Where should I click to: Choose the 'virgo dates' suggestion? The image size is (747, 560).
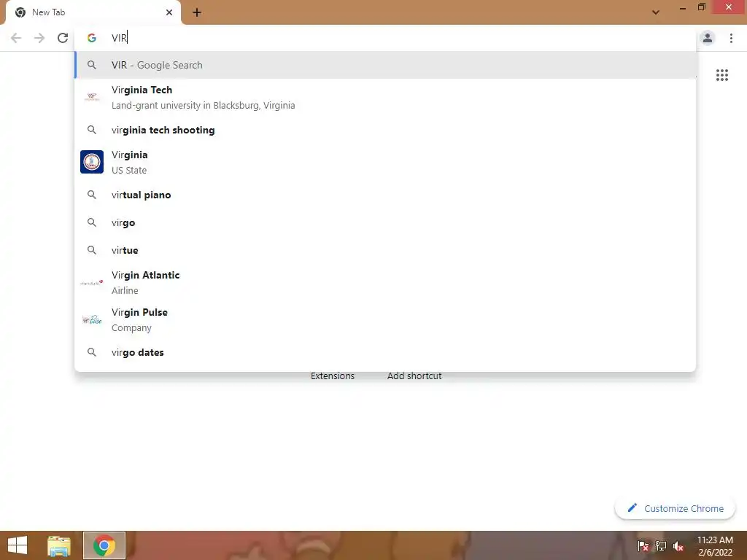click(385, 352)
